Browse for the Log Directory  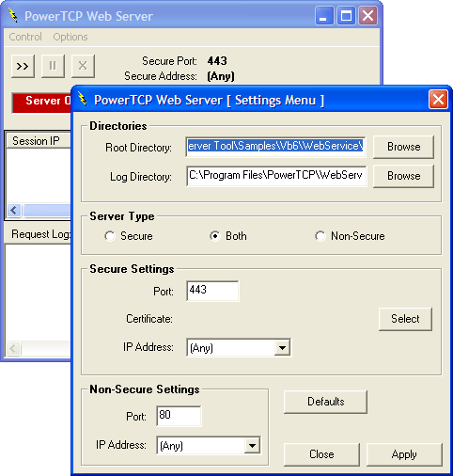click(x=403, y=176)
